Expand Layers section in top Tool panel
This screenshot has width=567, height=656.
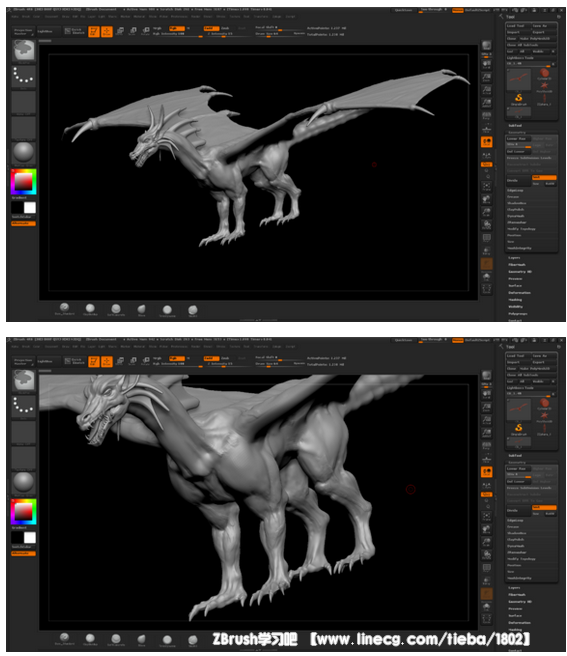514,258
